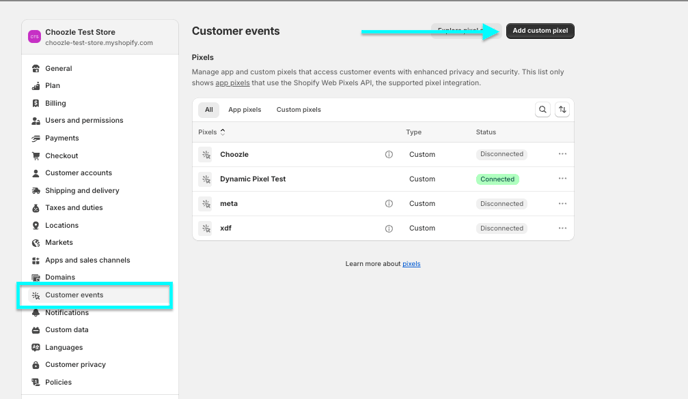Switch to the App pixels tab

pos(244,110)
